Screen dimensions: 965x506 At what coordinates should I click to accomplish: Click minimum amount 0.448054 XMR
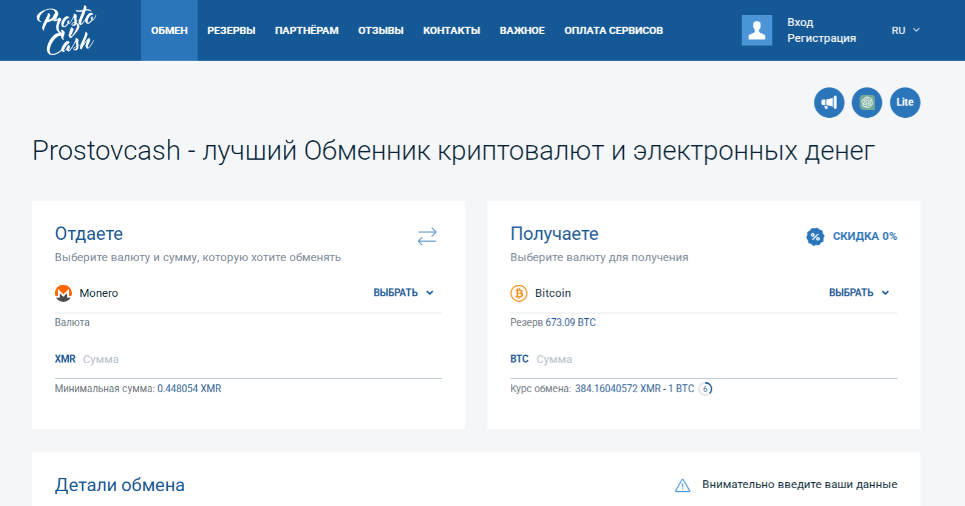[189, 388]
